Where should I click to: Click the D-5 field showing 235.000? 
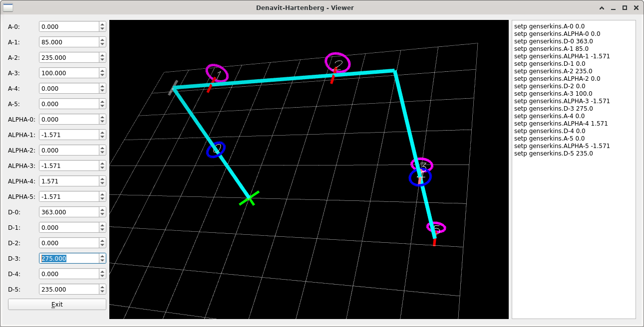69,289
